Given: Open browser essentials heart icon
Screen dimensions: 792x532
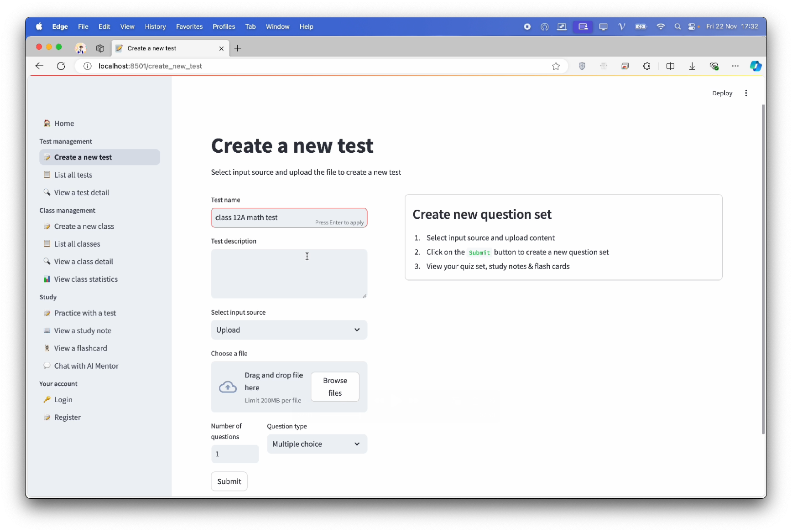Looking at the screenshot, I should coord(714,66).
